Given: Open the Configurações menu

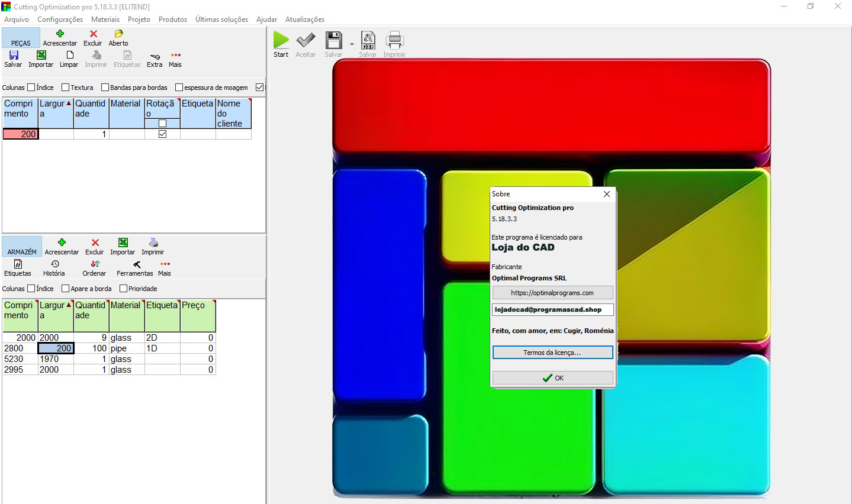Looking at the screenshot, I should (60, 20).
